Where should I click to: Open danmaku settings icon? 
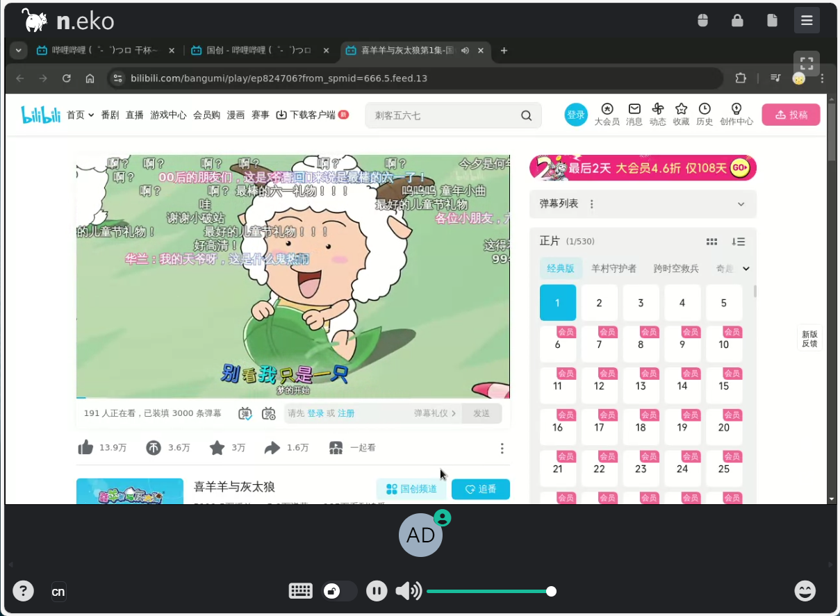tap(269, 413)
